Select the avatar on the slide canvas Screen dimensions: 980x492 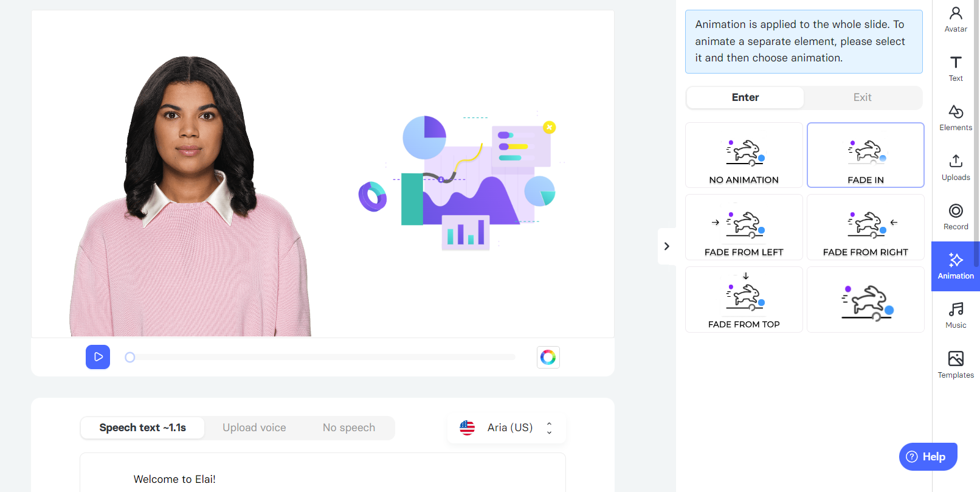[190, 196]
